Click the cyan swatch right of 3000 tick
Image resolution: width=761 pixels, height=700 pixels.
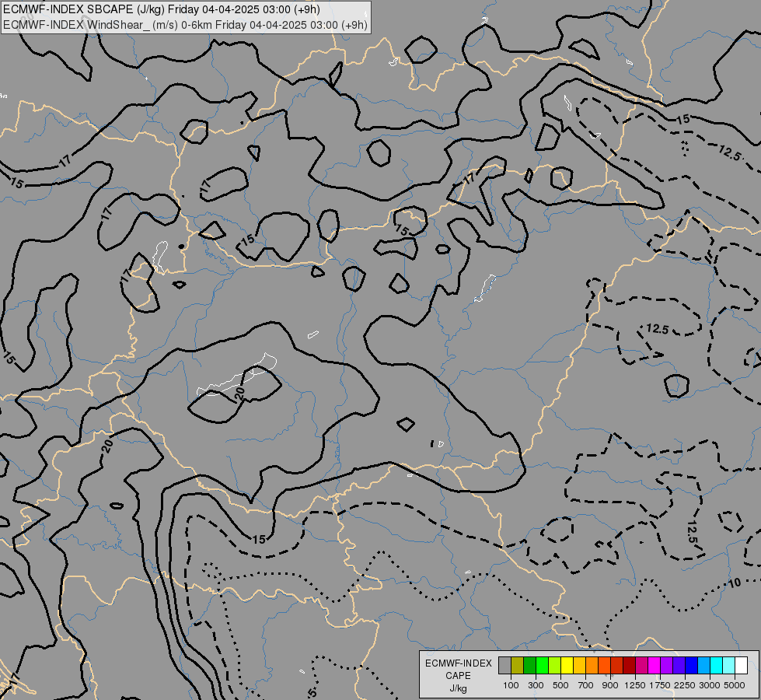717,665
